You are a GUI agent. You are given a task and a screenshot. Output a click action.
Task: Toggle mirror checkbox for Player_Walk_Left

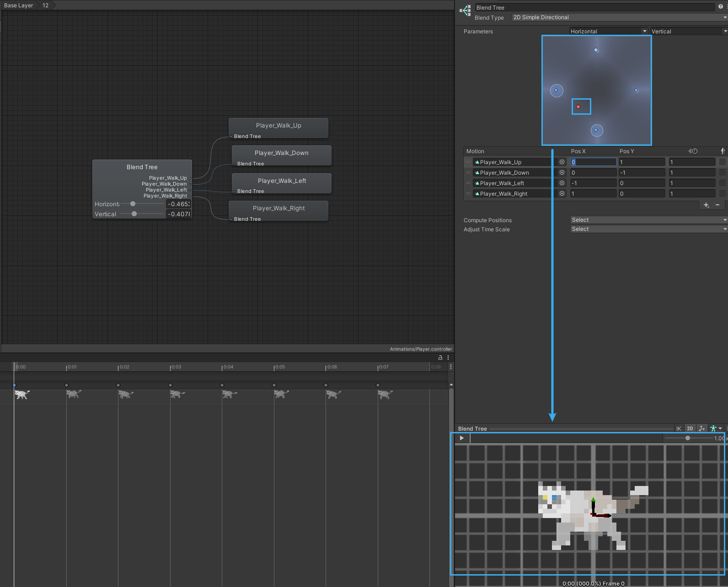pos(722,183)
